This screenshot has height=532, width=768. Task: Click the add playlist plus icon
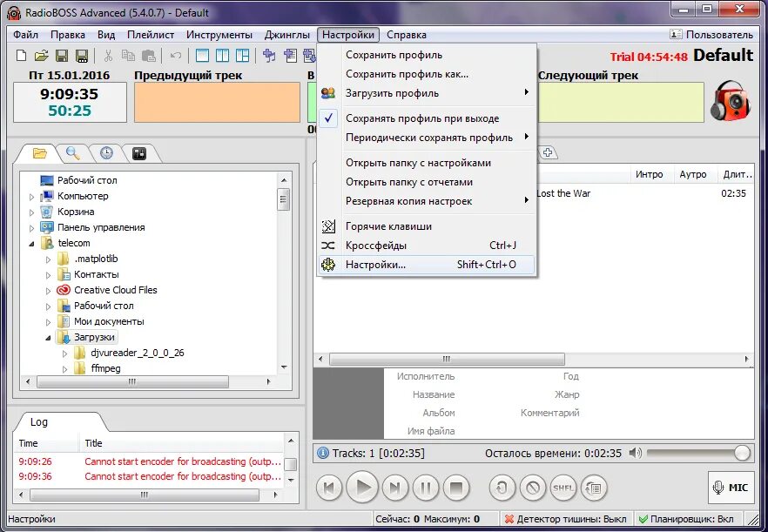(290, 56)
